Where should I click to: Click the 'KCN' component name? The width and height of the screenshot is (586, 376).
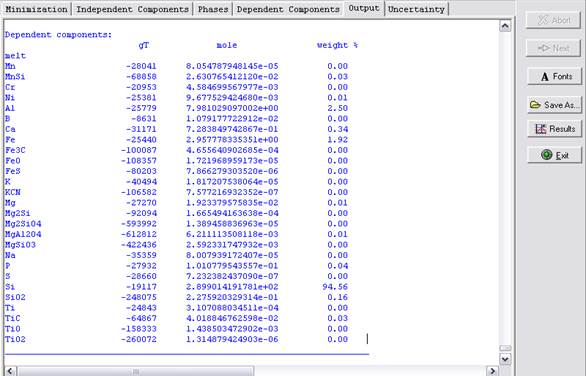click(12, 192)
